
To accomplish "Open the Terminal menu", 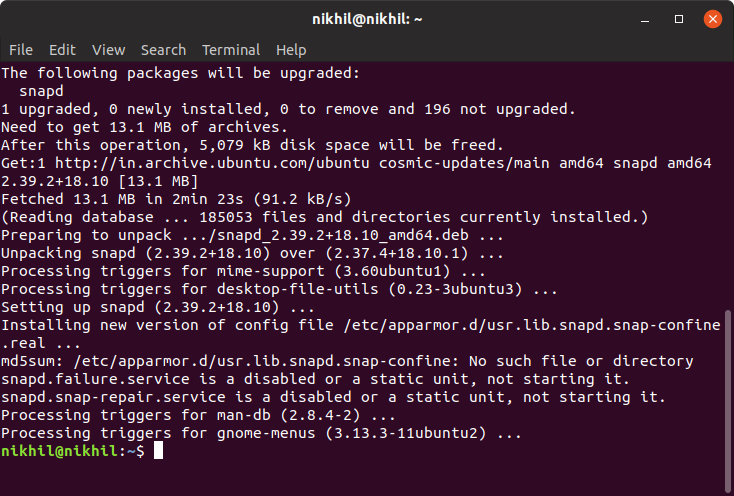I will (x=231, y=50).
